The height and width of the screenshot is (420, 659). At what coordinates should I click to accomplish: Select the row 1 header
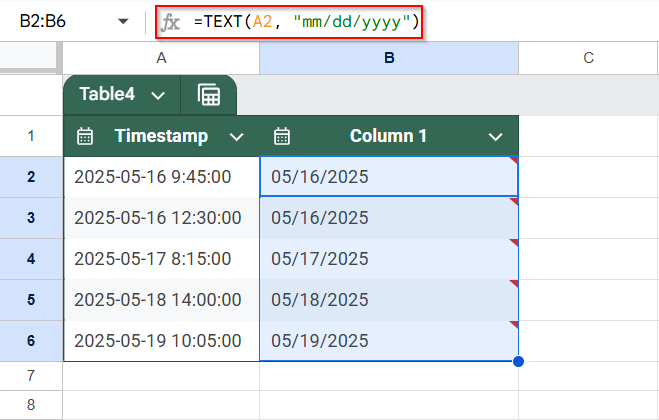click(31, 136)
